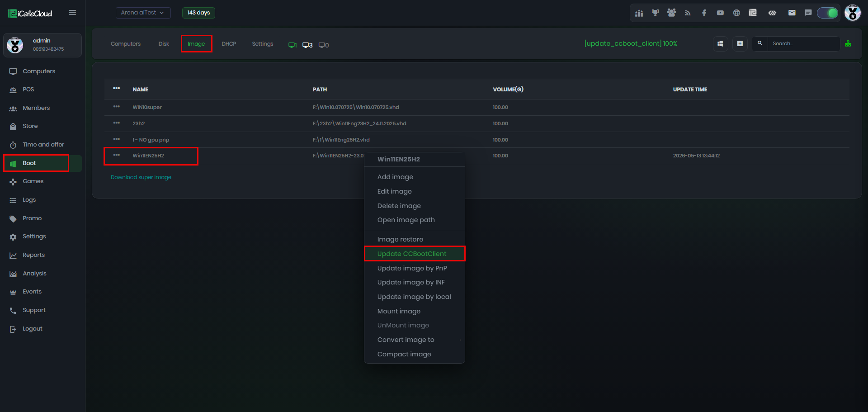
Task: Click the Download super image link
Action: [x=141, y=177]
